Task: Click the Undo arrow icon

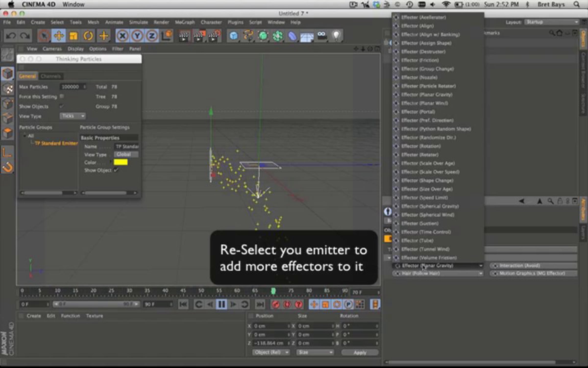Action: point(11,36)
